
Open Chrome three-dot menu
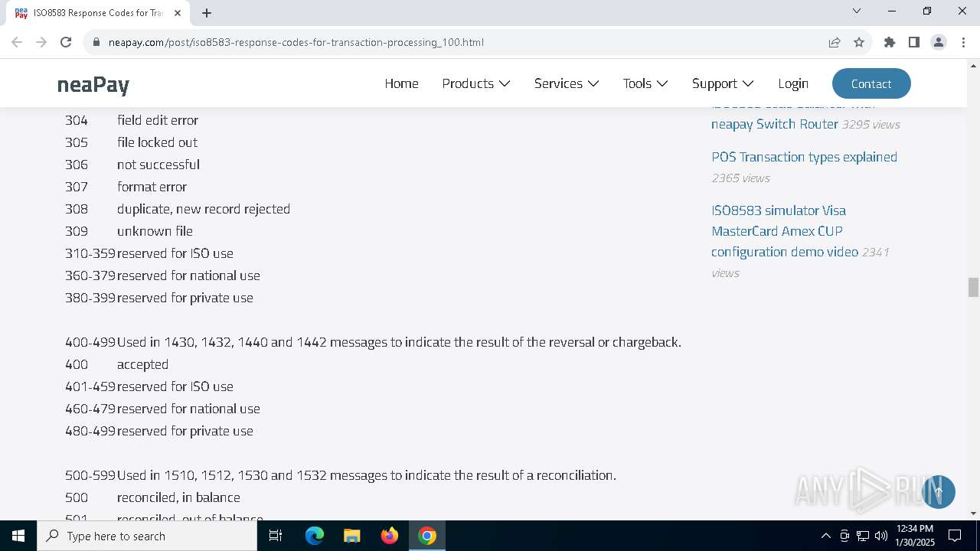pyautogui.click(x=963, y=42)
